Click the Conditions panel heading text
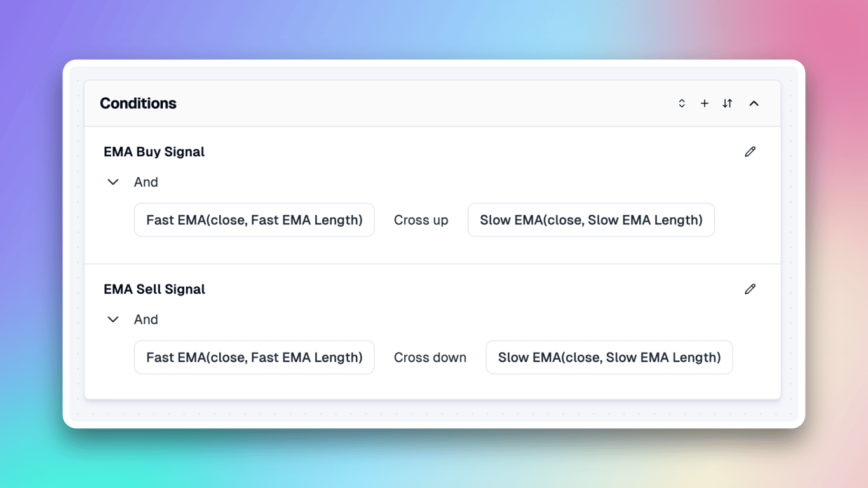This screenshot has height=488, width=868. 138,104
